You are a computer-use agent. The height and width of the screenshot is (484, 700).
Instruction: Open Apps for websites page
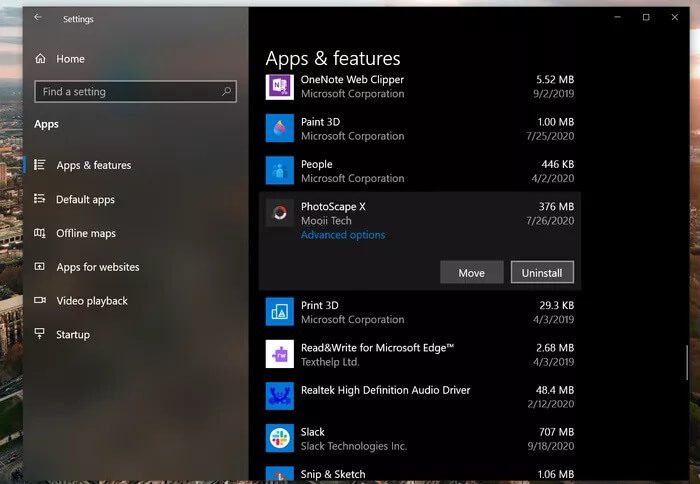98,267
